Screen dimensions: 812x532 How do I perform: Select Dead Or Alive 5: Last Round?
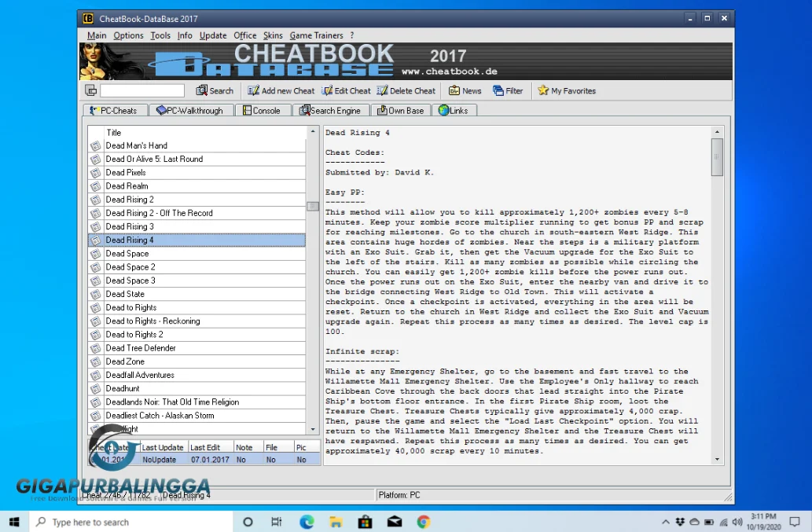pyautogui.click(x=197, y=159)
